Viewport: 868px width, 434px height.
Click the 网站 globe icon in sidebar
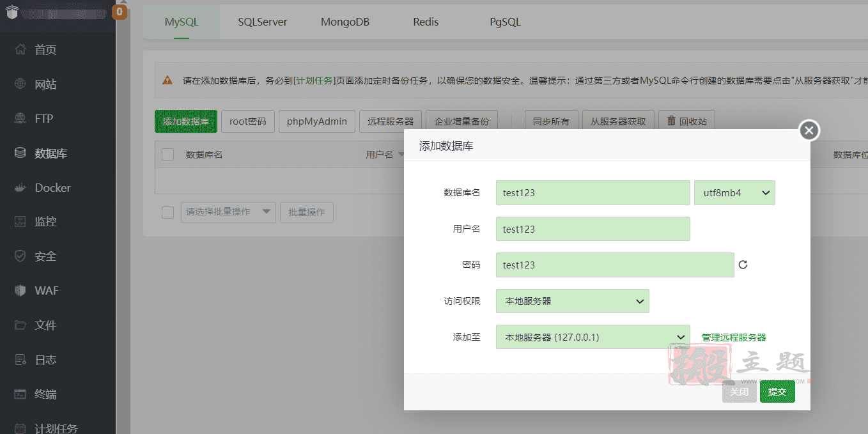pyautogui.click(x=20, y=84)
